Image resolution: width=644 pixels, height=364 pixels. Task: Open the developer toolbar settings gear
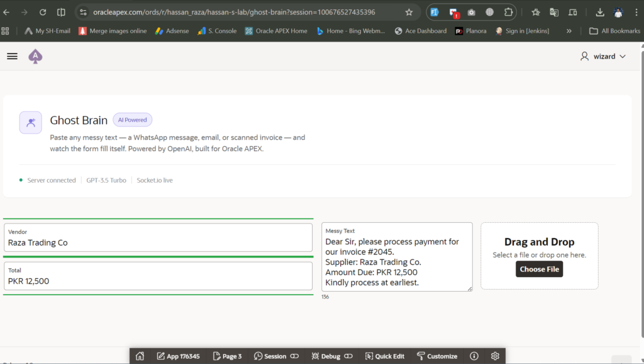[x=495, y=356]
